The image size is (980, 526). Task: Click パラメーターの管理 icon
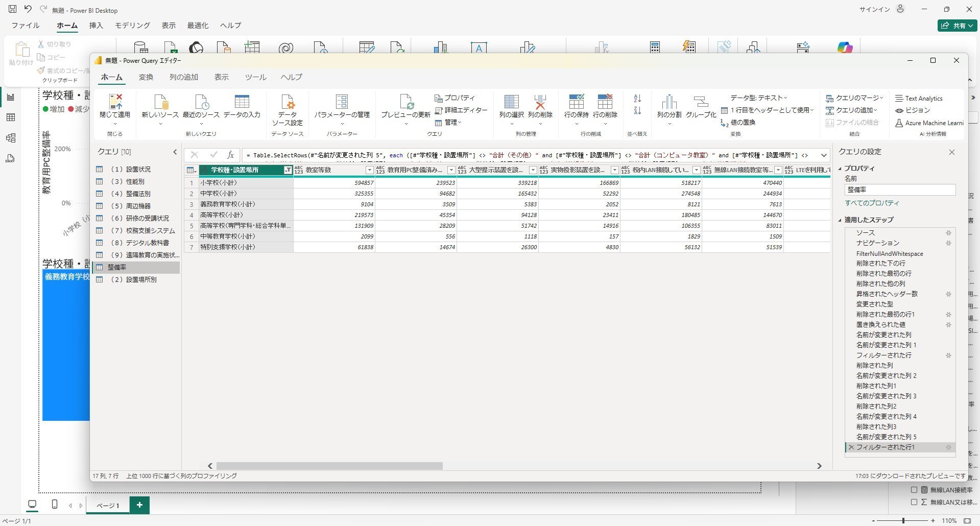pyautogui.click(x=342, y=101)
